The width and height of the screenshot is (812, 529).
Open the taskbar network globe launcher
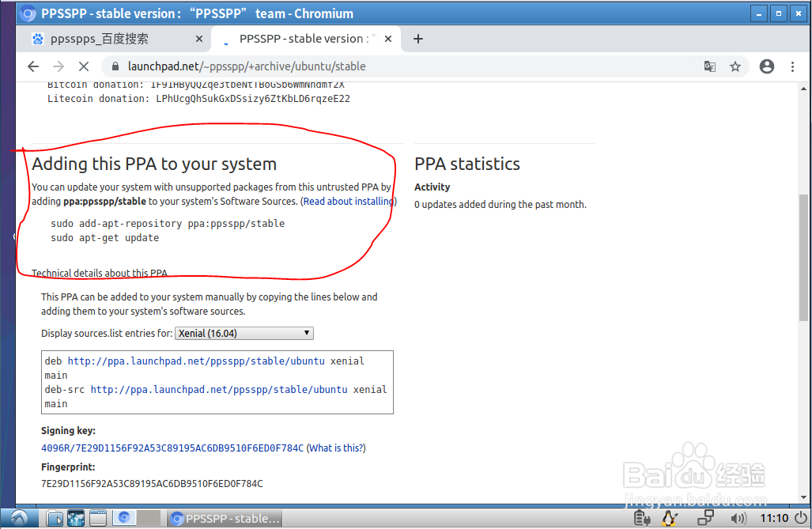(x=76, y=518)
